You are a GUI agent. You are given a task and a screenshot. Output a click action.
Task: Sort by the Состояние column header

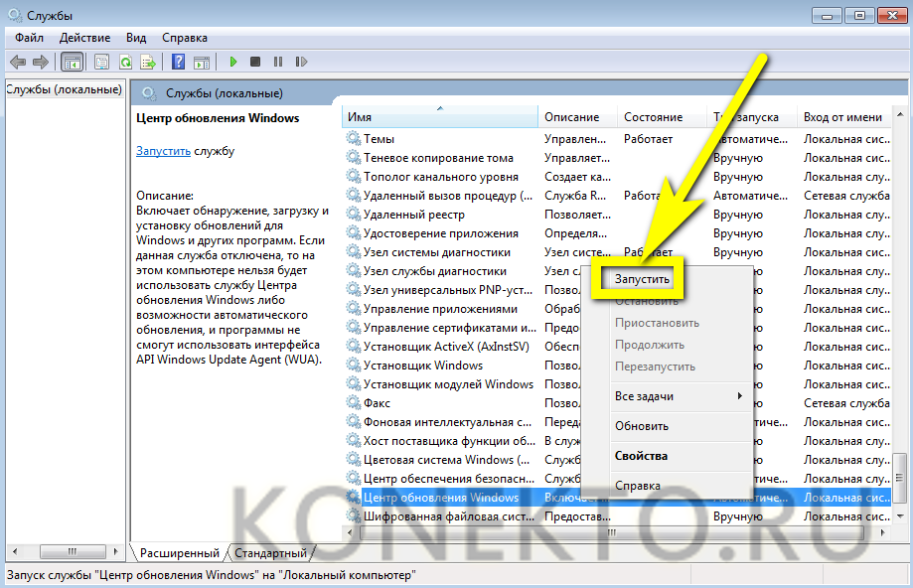pos(662,117)
